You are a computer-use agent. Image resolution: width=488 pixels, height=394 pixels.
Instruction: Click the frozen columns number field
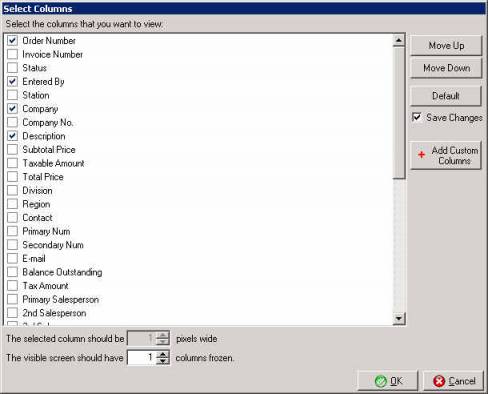142,358
